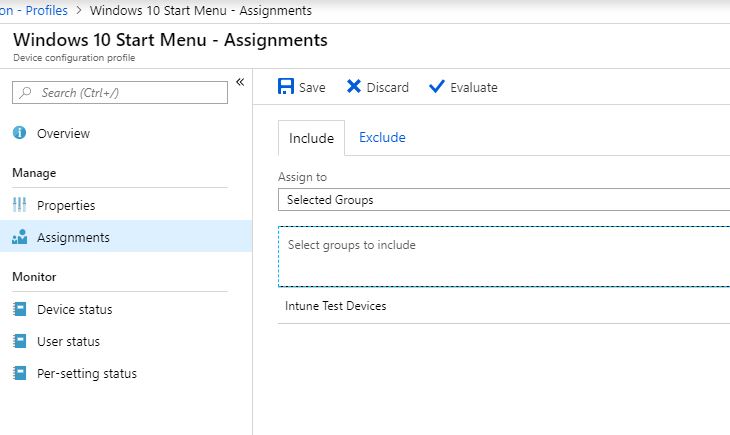730x435 pixels.
Task: Select the Include tab
Action: point(311,138)
